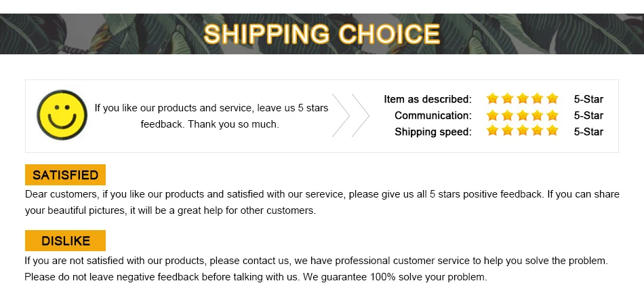
Task: Click the fifth star beside Item as described
Action: pos(552,98)
